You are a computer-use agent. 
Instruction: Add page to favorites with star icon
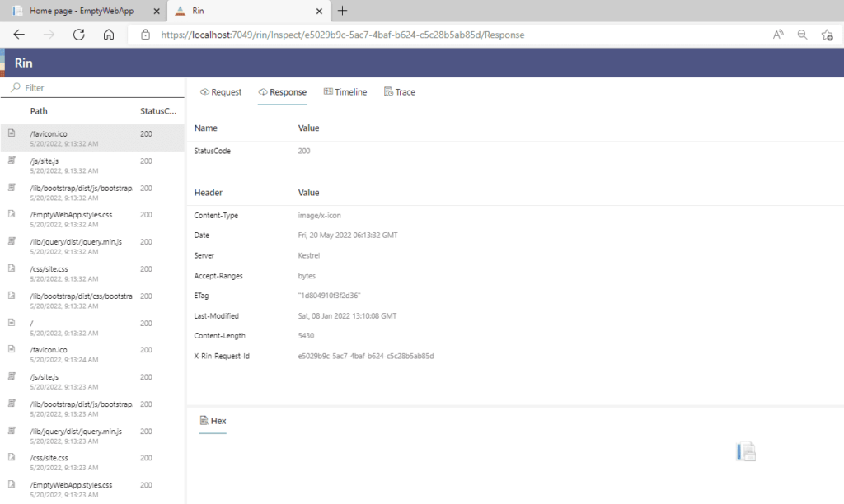828,35
